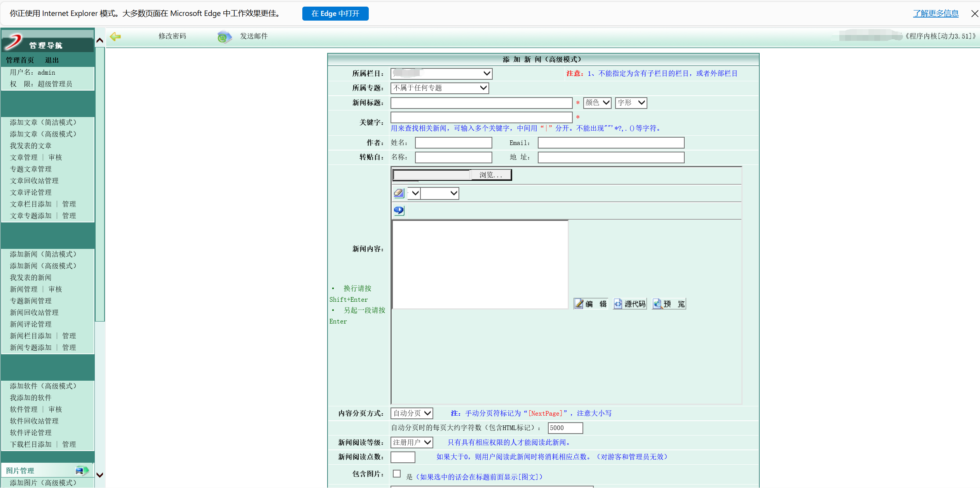The width and height of the screenshot is (980, 488).
Task: Click the 新闻标题 input field
Action: [x=481, y=103]
